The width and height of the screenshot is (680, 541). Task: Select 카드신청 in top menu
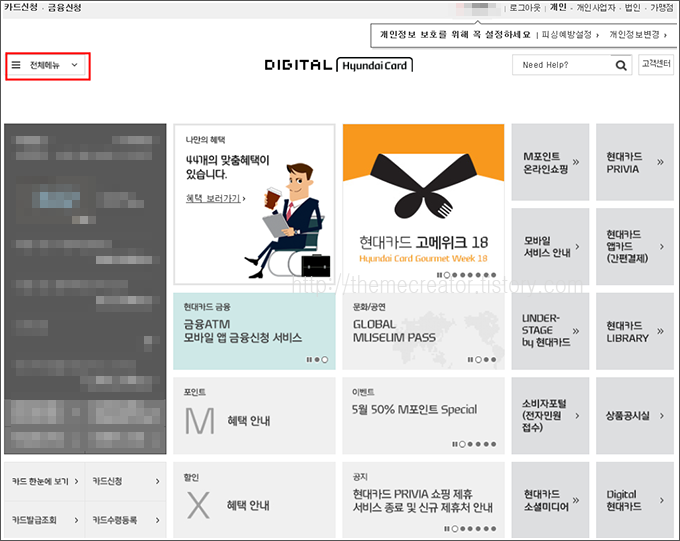pos(20,7)
